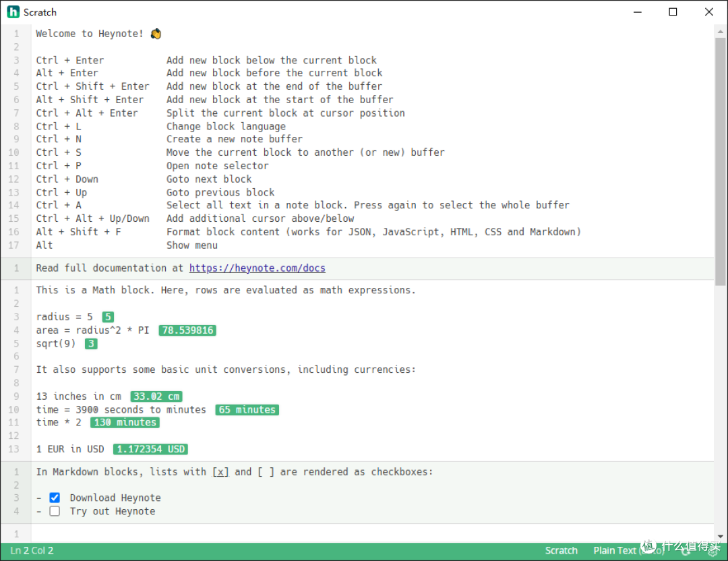Click 'Create a new note buffer' text

coord(235,139)
